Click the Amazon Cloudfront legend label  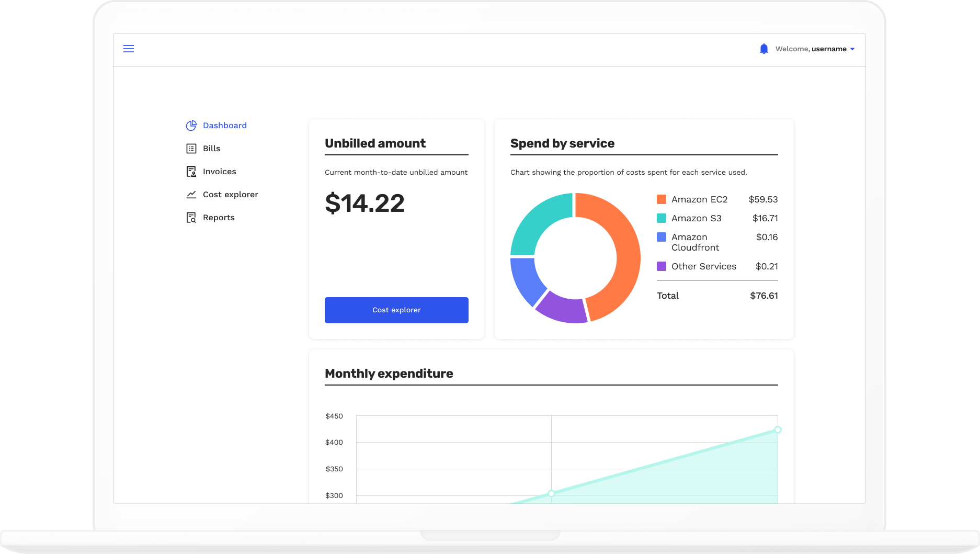(696, 242)
